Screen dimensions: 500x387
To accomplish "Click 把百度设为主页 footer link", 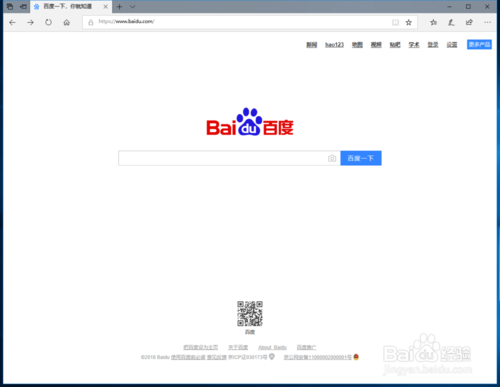I will click(x=201, y=347).
